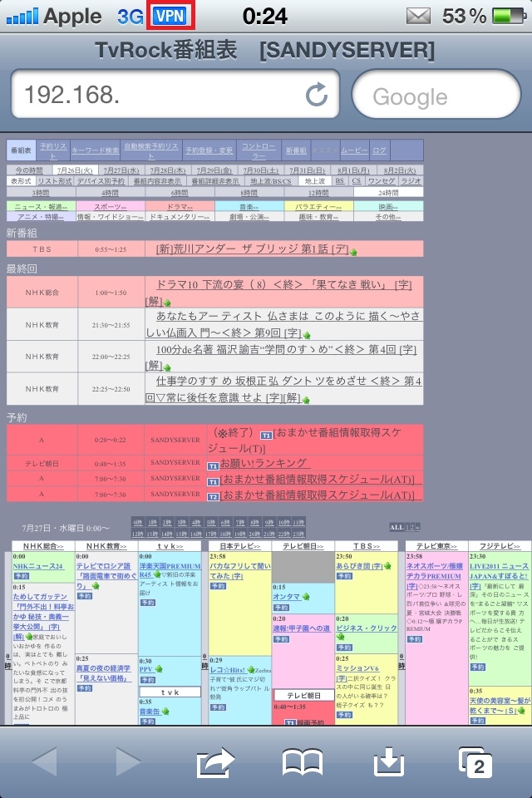Tap the battery status icon
Viewport: 532px width, 798px height.
(x=510, y=17)
